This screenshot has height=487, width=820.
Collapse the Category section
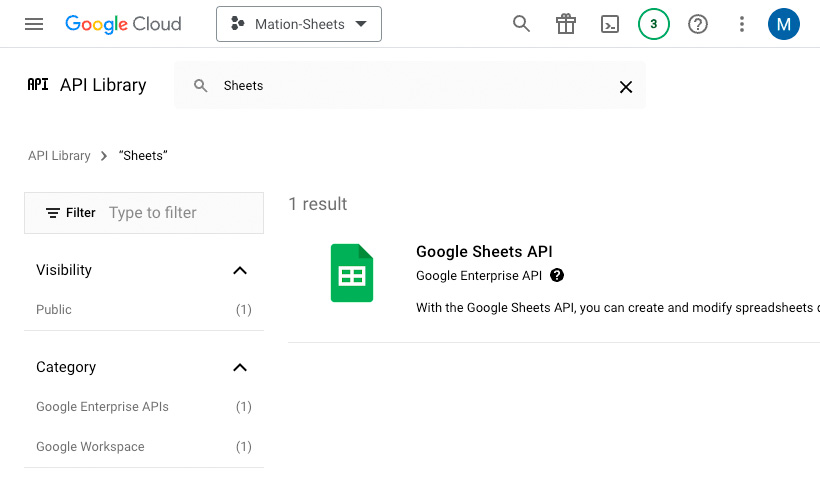[240, 368]
